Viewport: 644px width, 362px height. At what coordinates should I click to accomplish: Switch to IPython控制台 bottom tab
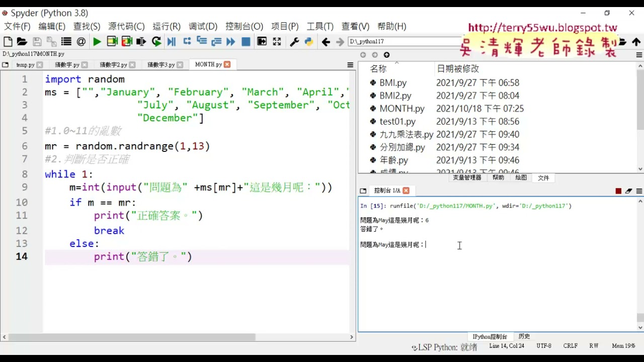490,336
